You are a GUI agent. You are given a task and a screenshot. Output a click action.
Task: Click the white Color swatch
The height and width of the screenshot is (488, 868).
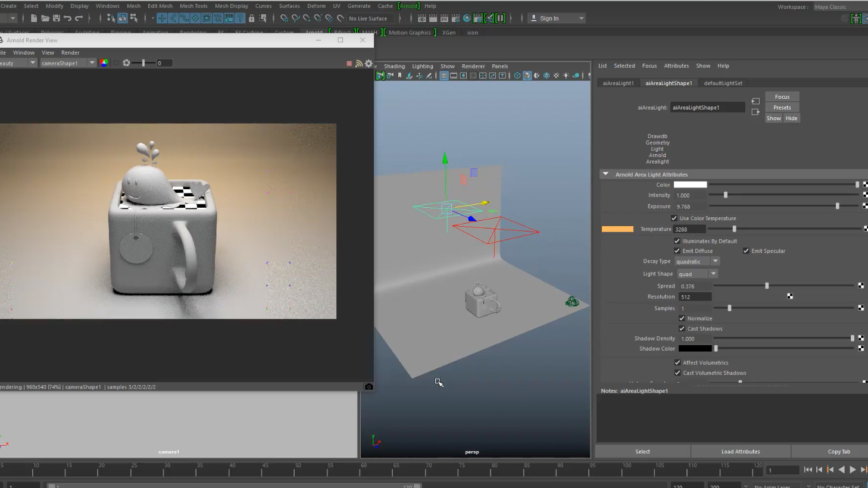(x=690, y=185)
